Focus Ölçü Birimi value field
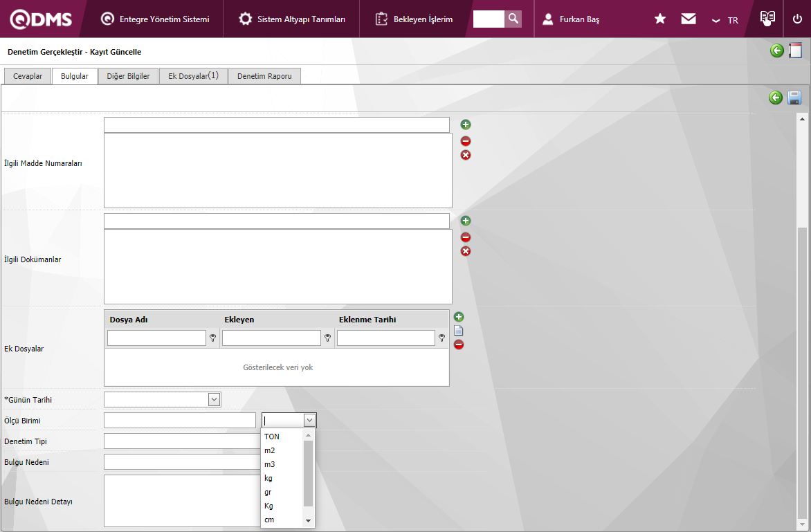This screenshot has height=532, width=811. pyautogui.click(x=179, y=421)
